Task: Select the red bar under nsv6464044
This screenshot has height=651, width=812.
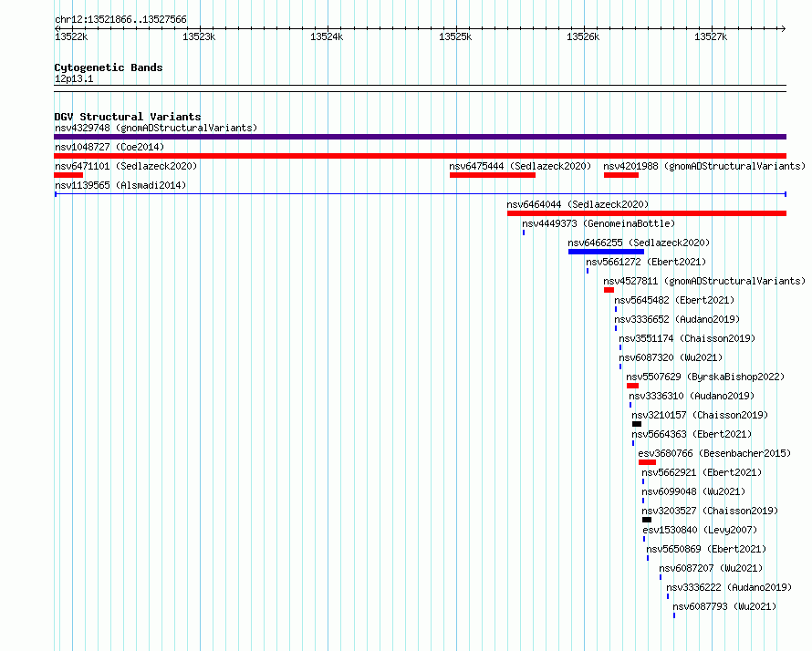Action: point(647,213)
